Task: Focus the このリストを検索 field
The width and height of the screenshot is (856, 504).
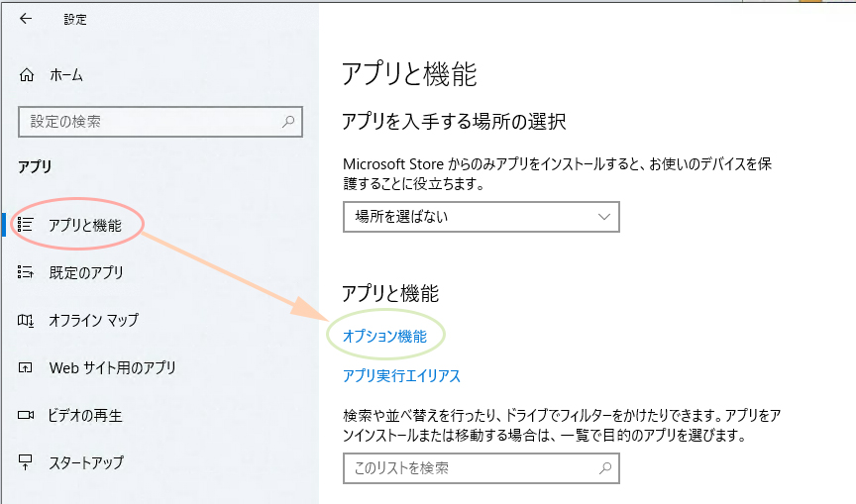Action: coord(481,468)
